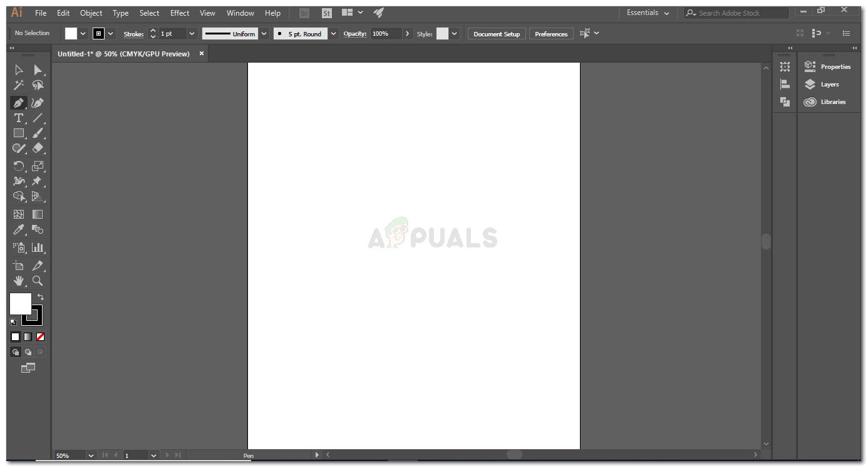
Task: Pick the Magic Wand tool
Action: (19, 85)
